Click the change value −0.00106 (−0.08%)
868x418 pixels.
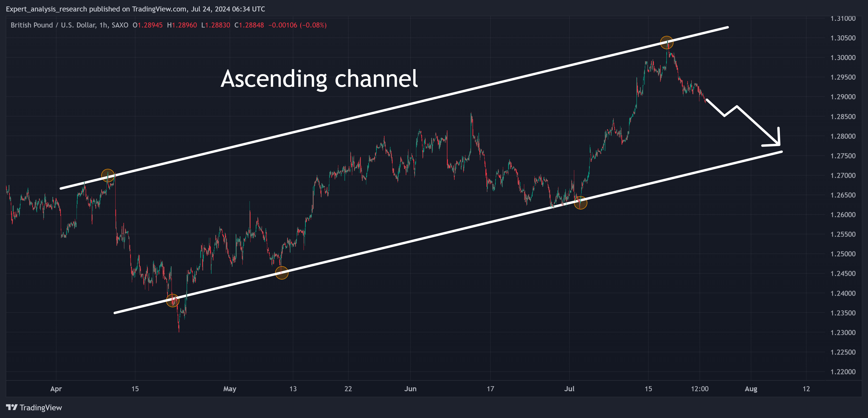[298, 25]
